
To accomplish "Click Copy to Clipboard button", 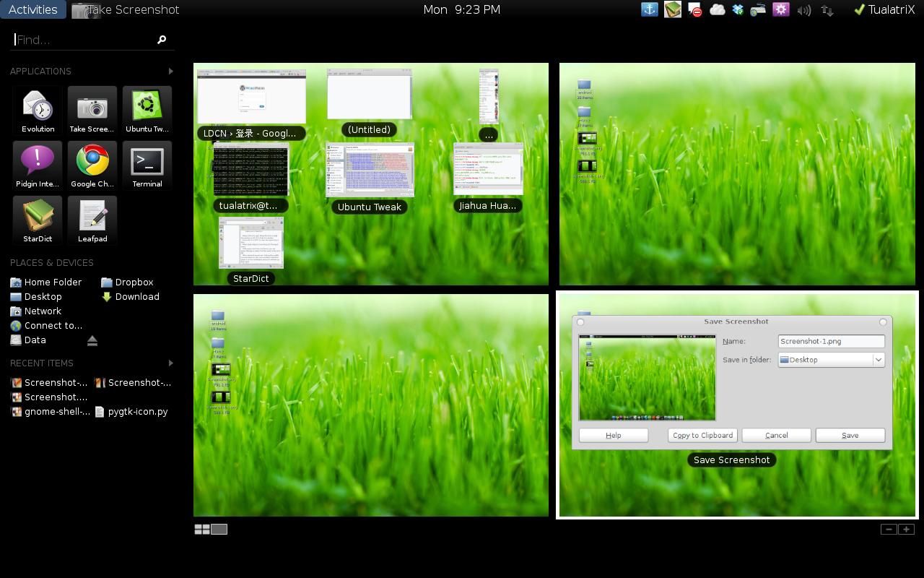I will (702, 435).
